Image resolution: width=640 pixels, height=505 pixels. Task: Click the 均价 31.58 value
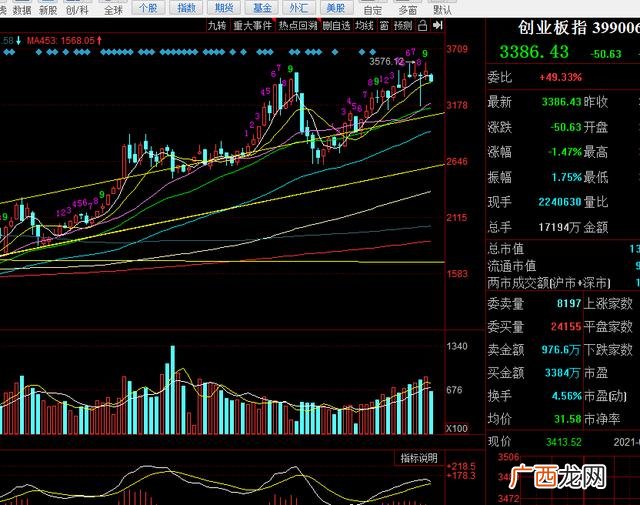pos(568,419)
